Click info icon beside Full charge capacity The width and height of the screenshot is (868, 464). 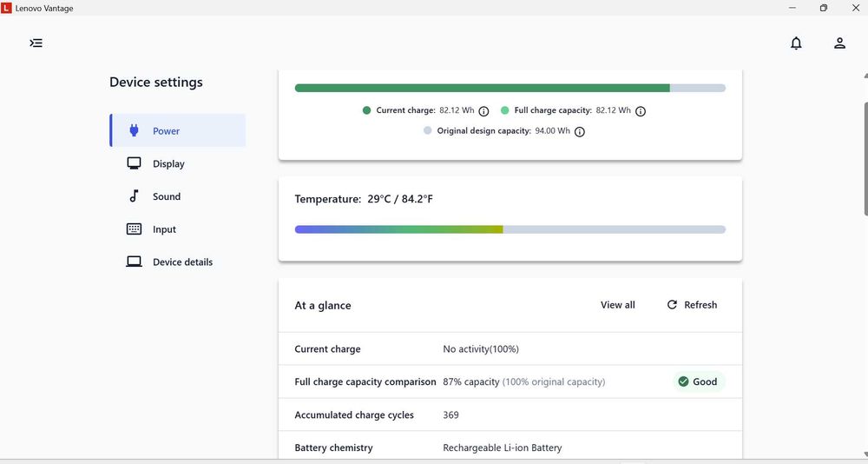pyautogui.click(x=641, y=111)
